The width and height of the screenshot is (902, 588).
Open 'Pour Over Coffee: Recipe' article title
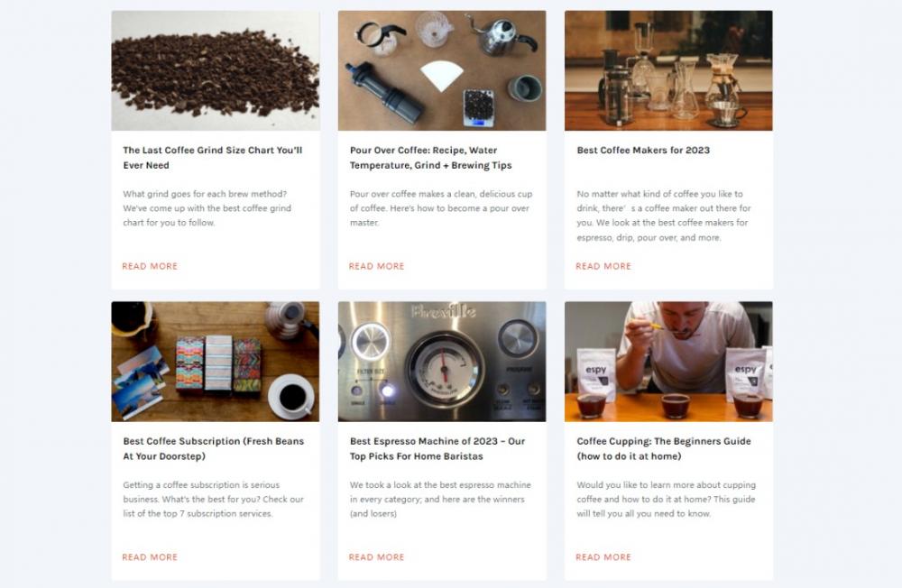pyautogui.click(x=431, y=158)
